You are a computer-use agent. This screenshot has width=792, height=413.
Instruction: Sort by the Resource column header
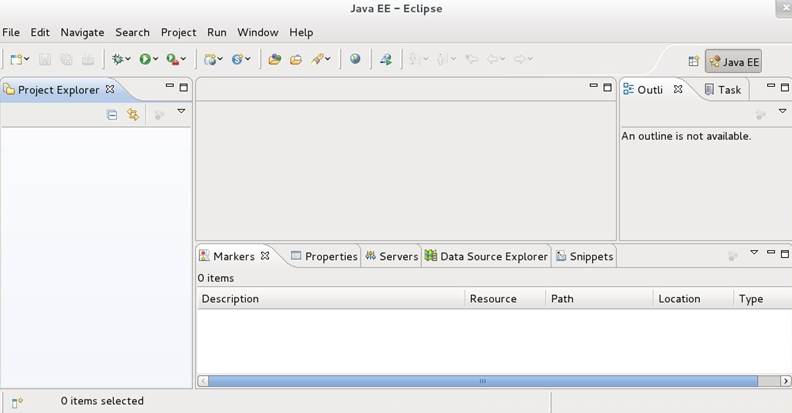tap(505, 299)
